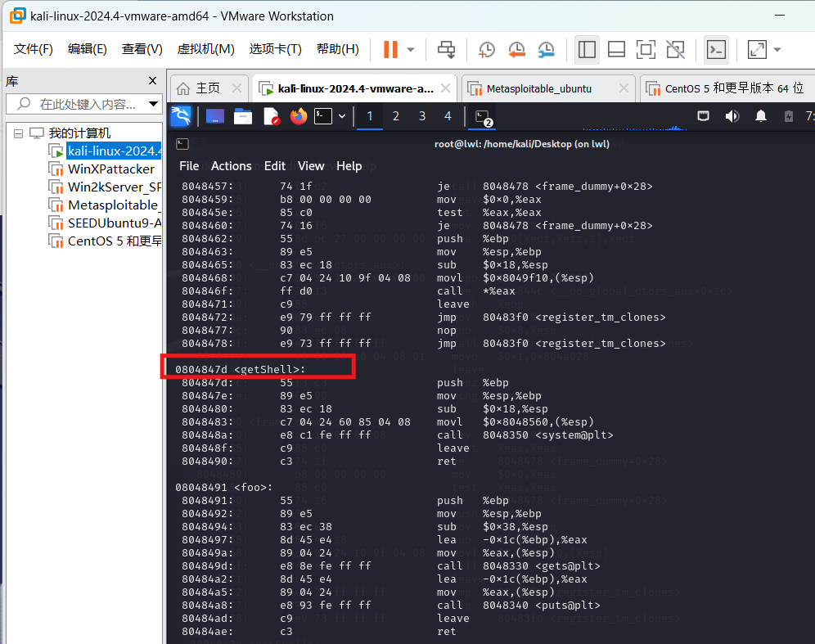This screenshot has height=644, width=815.
Task: Open the notifications bell icon
Action: click(x=760, y=116)
